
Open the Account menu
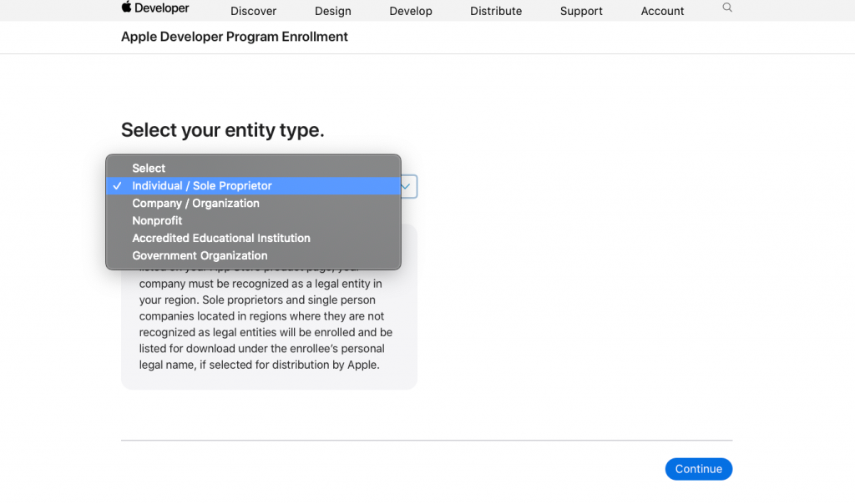(662, 11)
